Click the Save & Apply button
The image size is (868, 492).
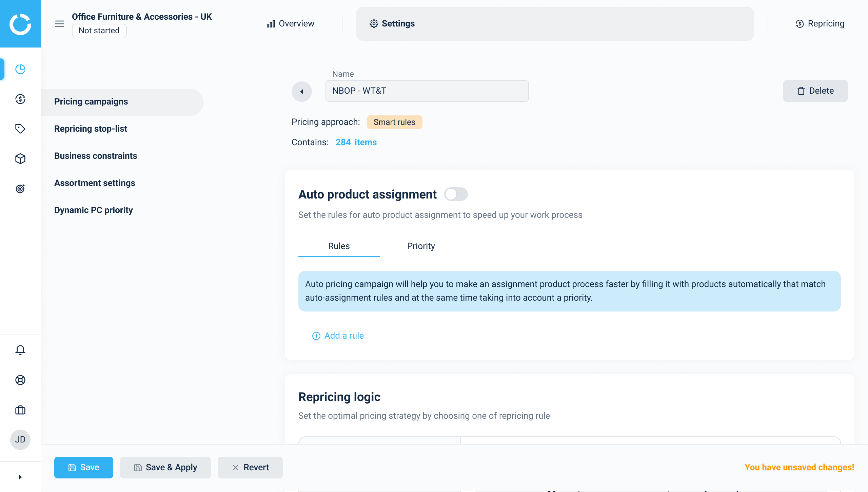(166, 468)
